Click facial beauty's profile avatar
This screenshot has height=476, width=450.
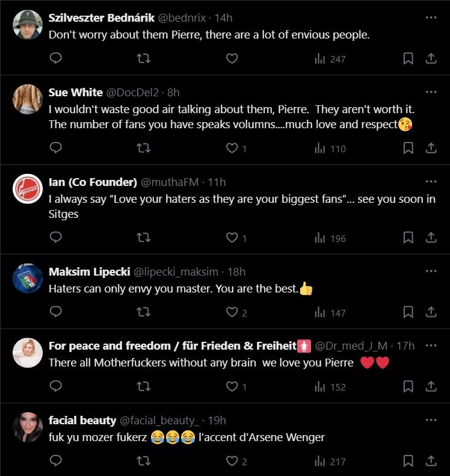pyautogui.click(x=28, y=428)
